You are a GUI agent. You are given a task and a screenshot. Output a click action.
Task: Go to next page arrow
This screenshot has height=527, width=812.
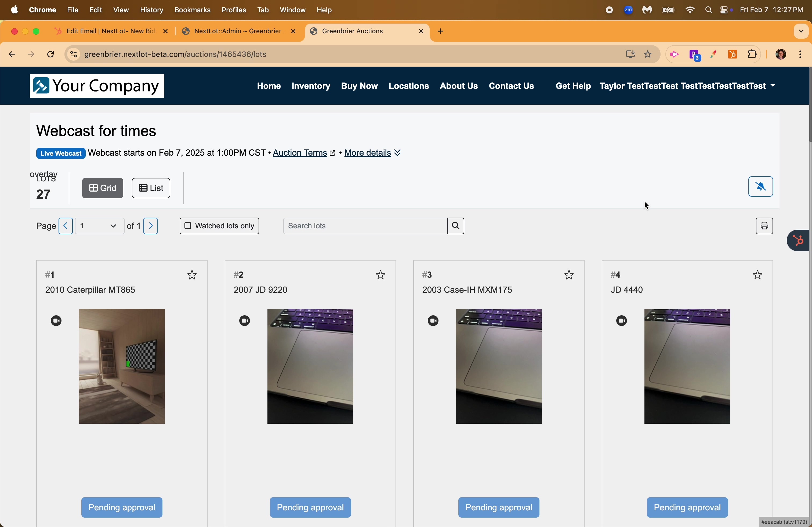(x=151, y=226)
